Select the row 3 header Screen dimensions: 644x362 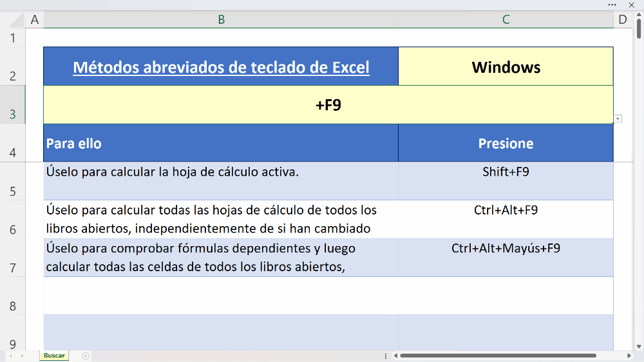(13, 105)
